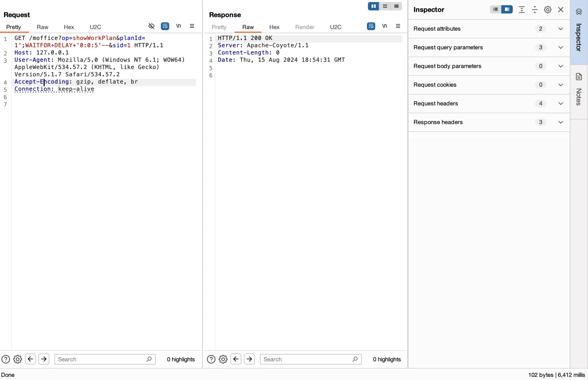Click the Connection: keep-alive line

(x=54, y=89)
